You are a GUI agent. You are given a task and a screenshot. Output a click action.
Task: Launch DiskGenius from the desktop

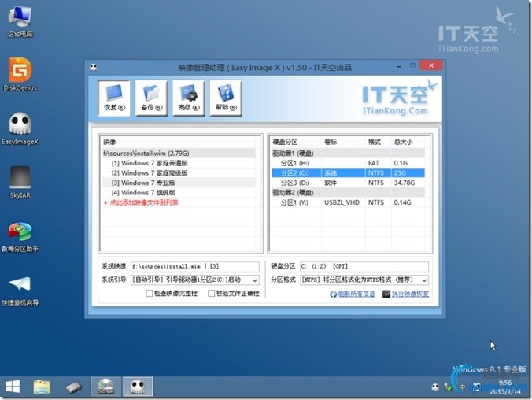[x=20, y=74]
